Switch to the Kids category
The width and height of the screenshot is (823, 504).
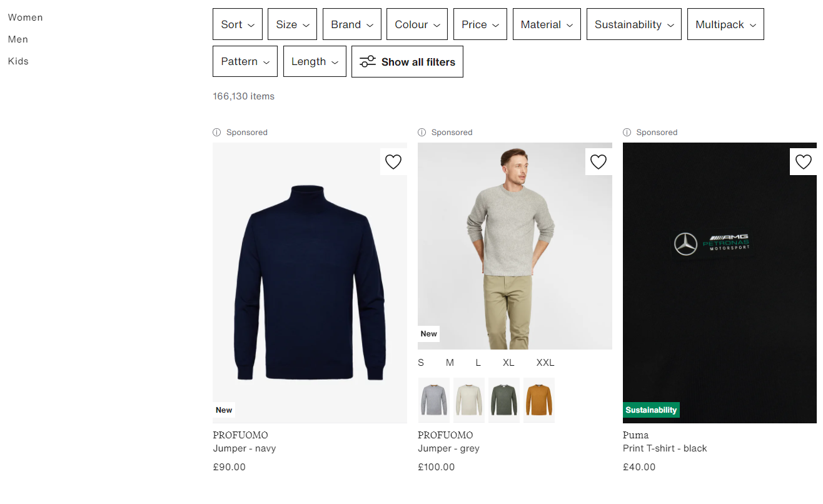(x=18, y=61)
